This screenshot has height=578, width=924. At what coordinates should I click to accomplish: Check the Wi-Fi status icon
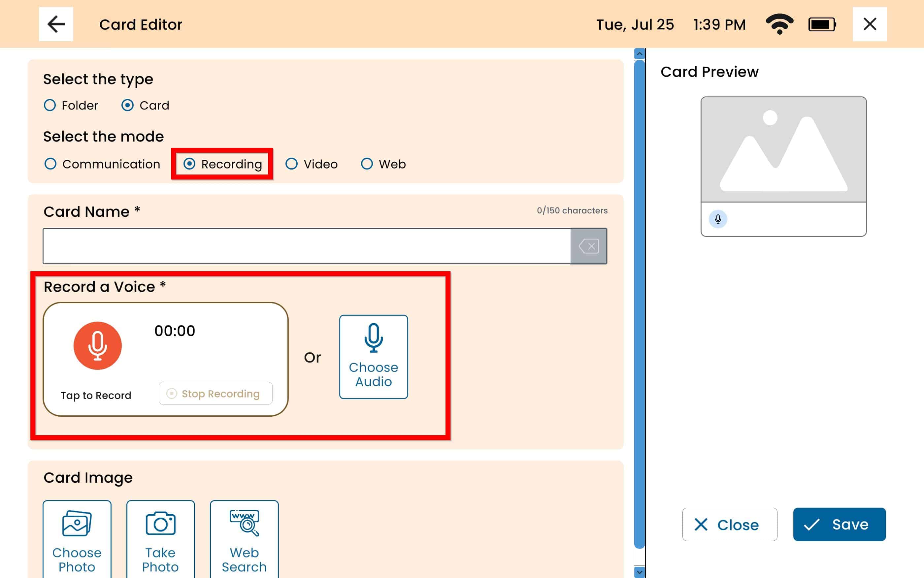[779, 24]
